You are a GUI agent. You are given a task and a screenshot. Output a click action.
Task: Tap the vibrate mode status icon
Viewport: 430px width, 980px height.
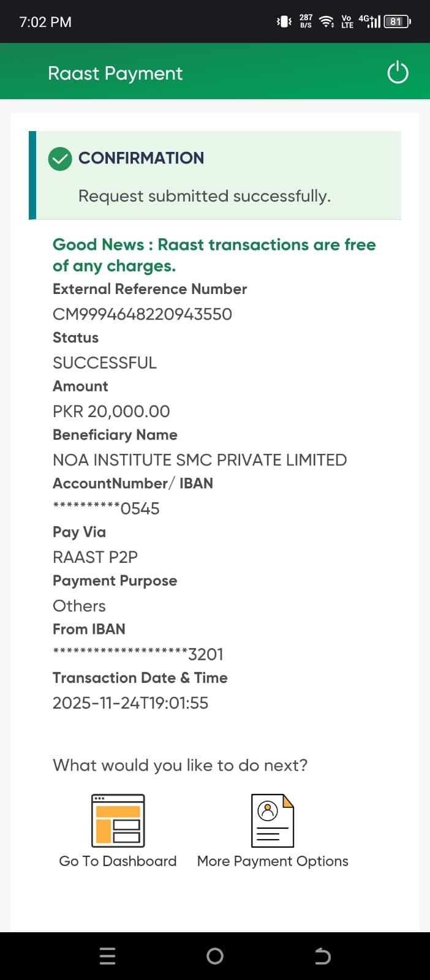coord(284,21)
